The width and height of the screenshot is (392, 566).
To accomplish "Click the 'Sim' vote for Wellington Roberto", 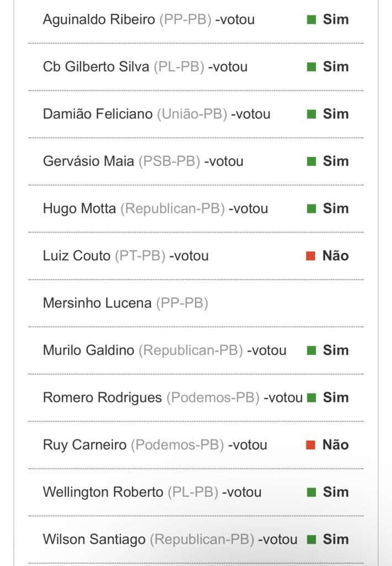I will pyautogui.click(x=336, y=492).
